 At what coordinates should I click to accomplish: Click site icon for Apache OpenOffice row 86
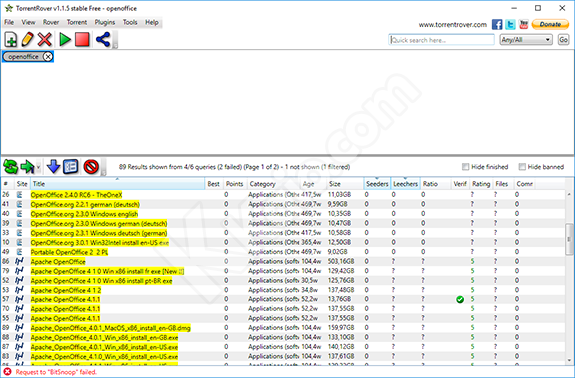click(x=19, y=261)
